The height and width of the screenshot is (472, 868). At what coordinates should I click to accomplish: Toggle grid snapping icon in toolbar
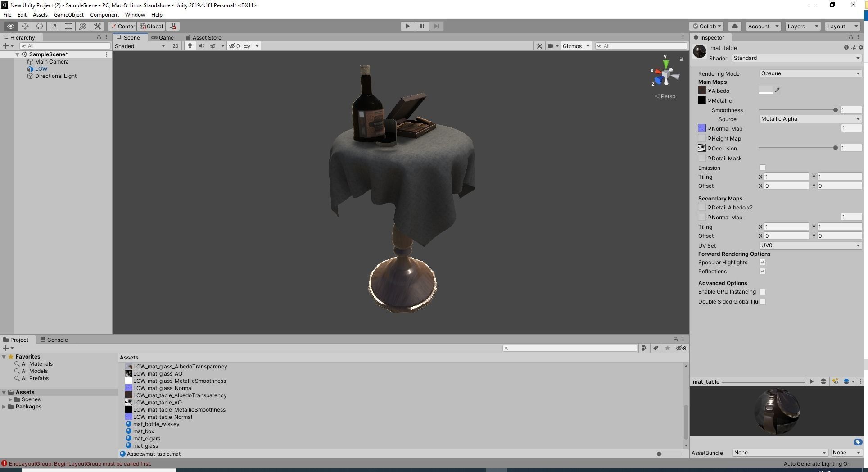(x=173, y=26)
